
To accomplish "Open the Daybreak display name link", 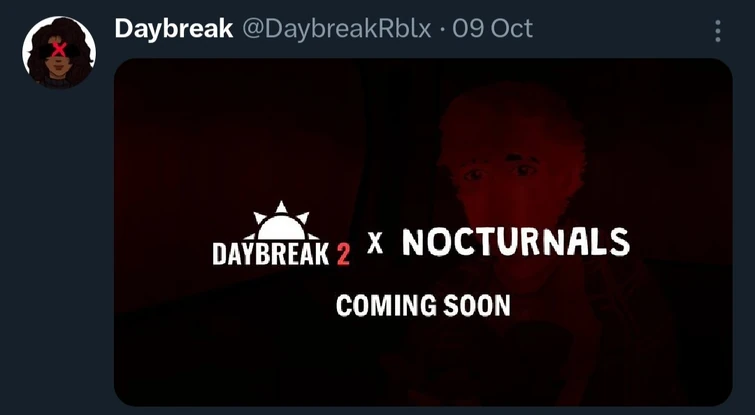I will (174, 29).
